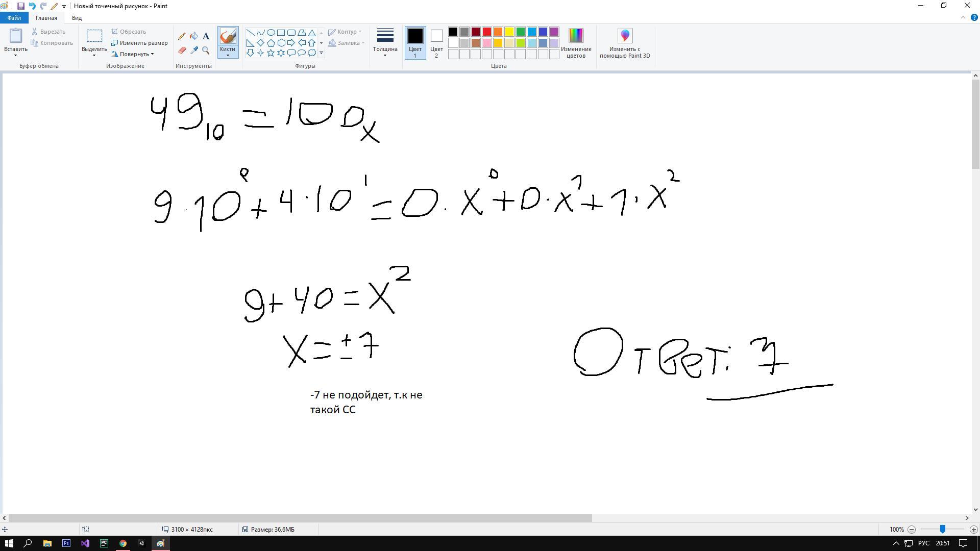The image size is (980, 551).
Task: Click the zoom in plus button
Action: coord(973,530)
